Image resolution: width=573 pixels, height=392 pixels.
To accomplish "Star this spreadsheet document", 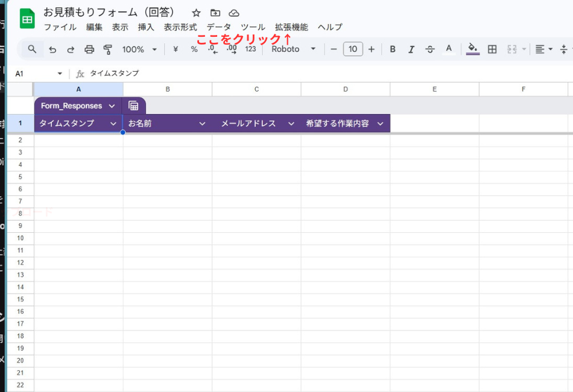I will 196,13.
